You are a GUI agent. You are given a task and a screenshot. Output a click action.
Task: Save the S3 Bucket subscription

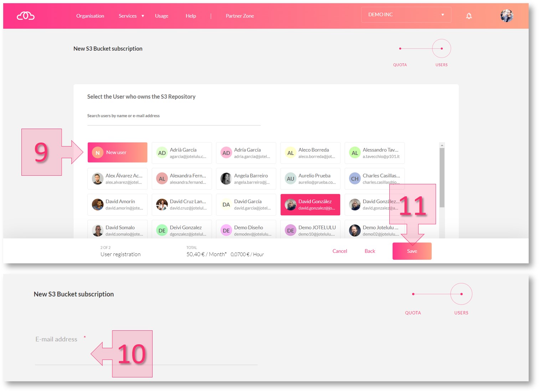coord(412,251)
